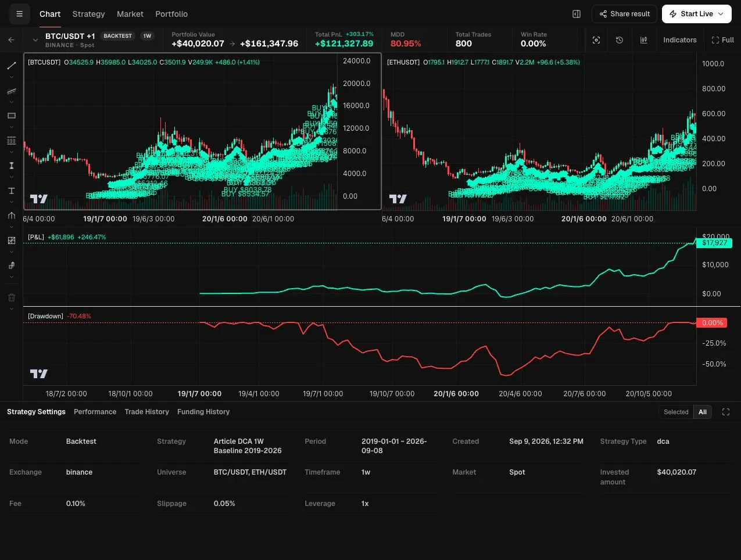The height and width of the screenshot is (560, 741).
Task: Open the candlestick chart type icon
Action: pyautogui.click(x=644, y=40)
